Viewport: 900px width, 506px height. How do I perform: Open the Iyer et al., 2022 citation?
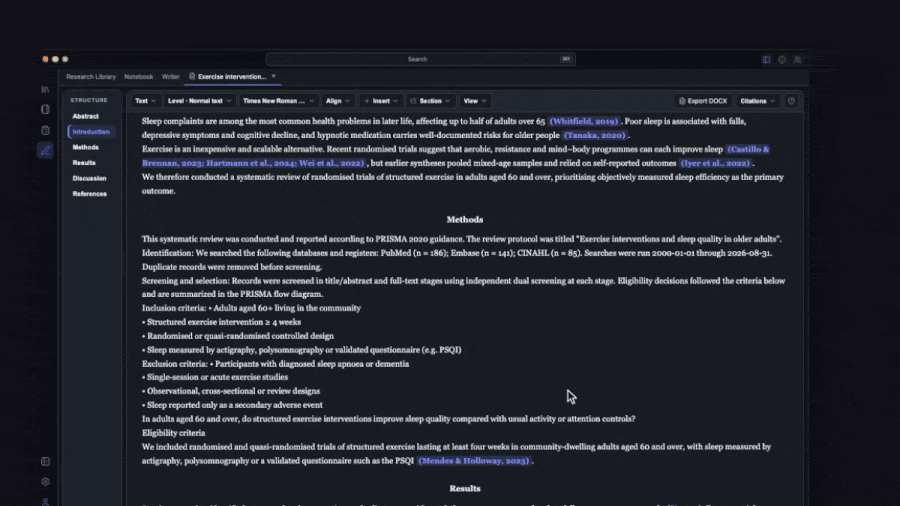(715, 164)
